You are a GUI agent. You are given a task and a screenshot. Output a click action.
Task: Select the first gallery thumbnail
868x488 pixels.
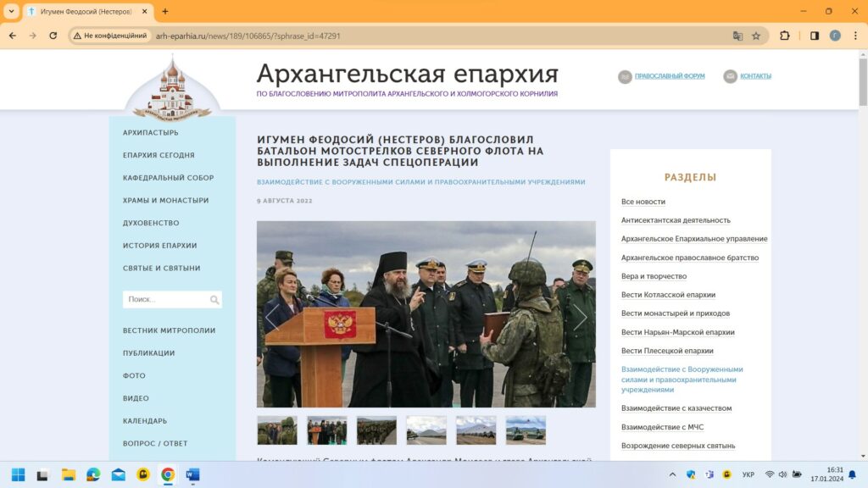(277, 430)
